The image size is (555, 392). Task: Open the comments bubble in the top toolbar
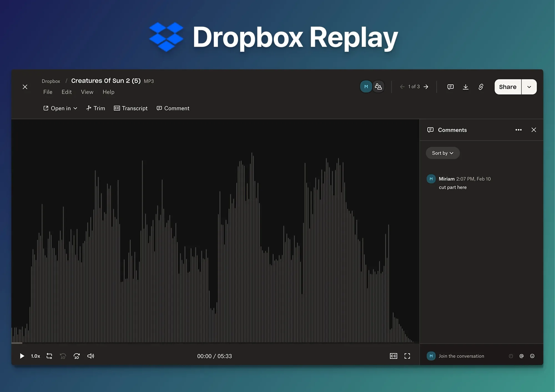450,87
